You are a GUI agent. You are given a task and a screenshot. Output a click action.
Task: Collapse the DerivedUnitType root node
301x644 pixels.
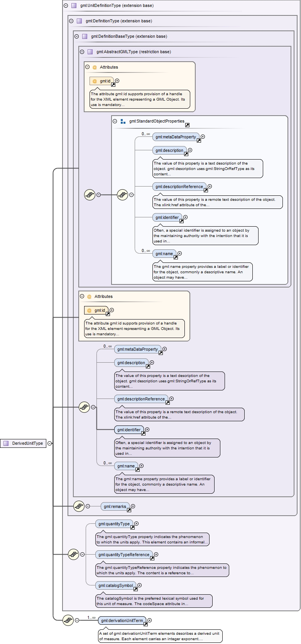pyautogui.click(x=50, y=443)
